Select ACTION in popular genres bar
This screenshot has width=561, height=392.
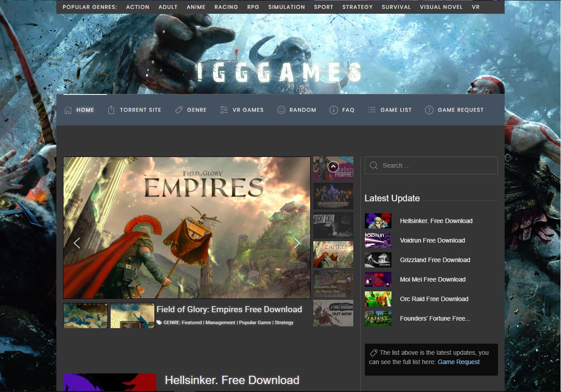pyautogui.click(x=138, y=7)
